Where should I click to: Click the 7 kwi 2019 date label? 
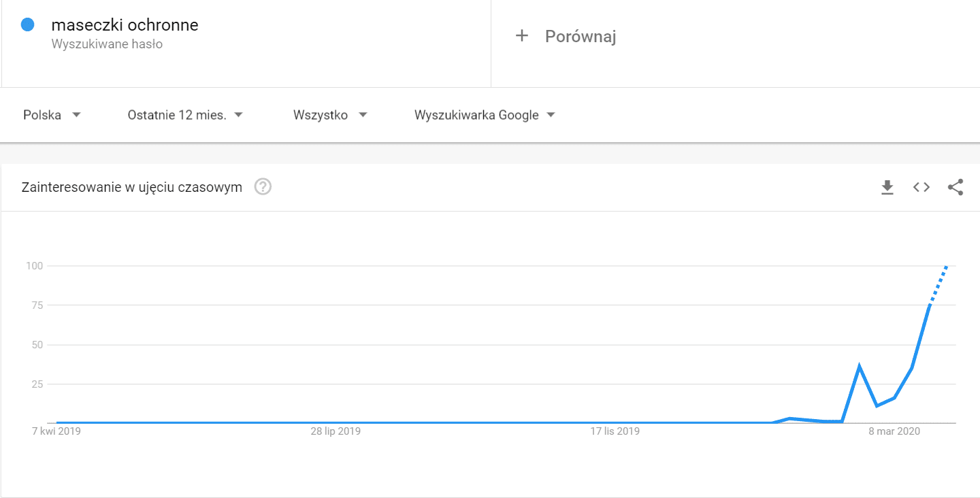click(x=56, y=431)
